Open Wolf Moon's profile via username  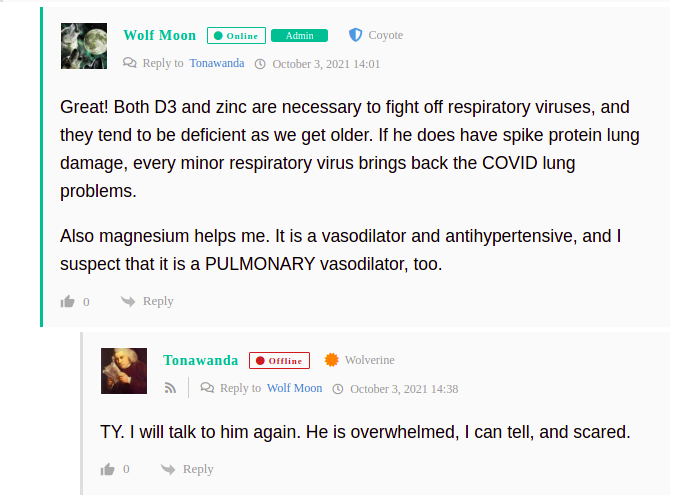click(159, 35)
